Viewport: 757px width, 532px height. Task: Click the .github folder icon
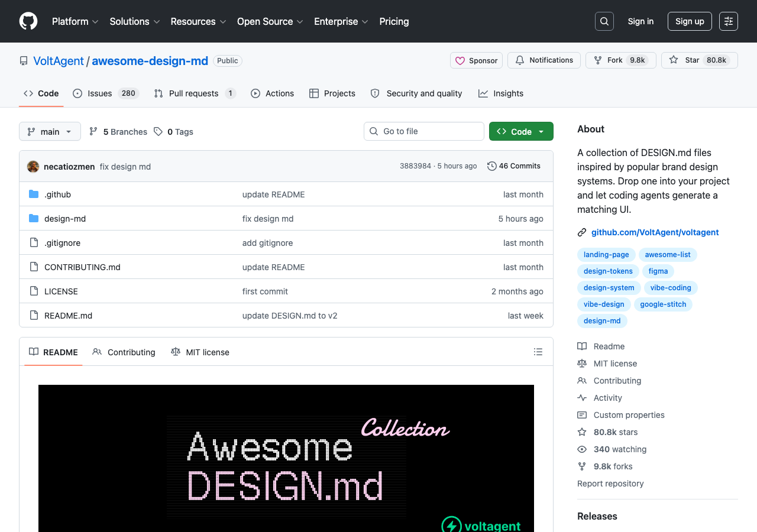(x=34, y=194)
